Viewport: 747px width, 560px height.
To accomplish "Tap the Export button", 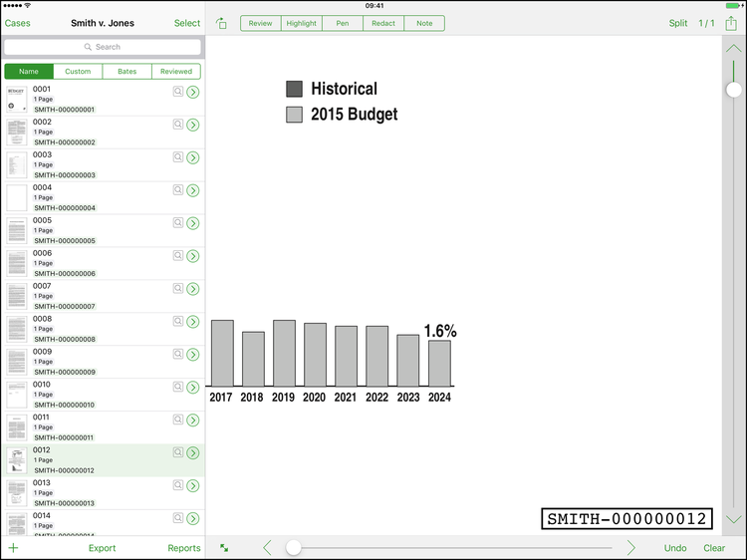I will click(102, 548).
